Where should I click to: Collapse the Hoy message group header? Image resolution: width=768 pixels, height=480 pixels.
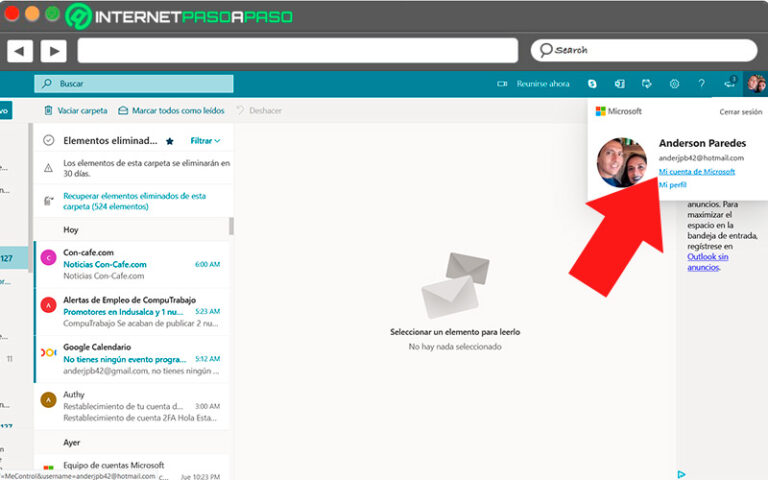[x=71, y=228]
